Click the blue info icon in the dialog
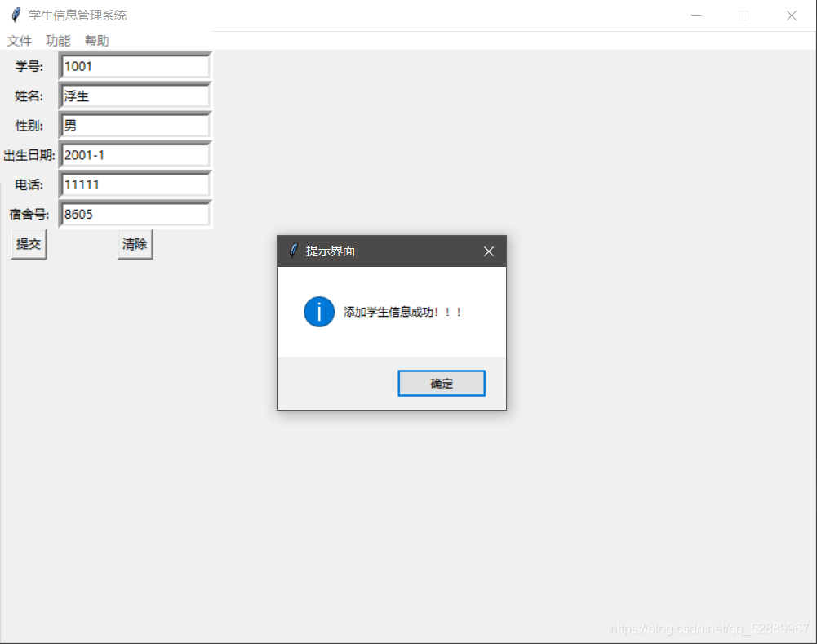The height and width of the screenshot is (644, 817). pos(318,312)
